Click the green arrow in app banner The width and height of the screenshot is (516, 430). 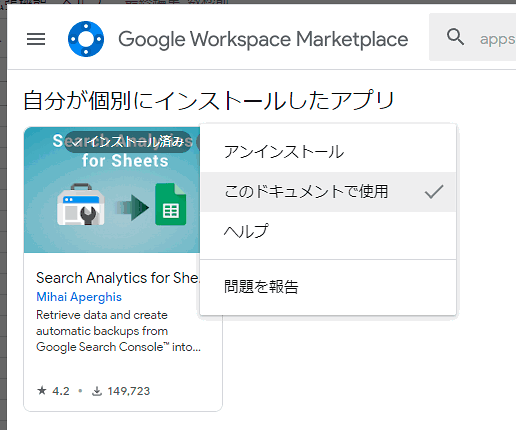(132, 207)
